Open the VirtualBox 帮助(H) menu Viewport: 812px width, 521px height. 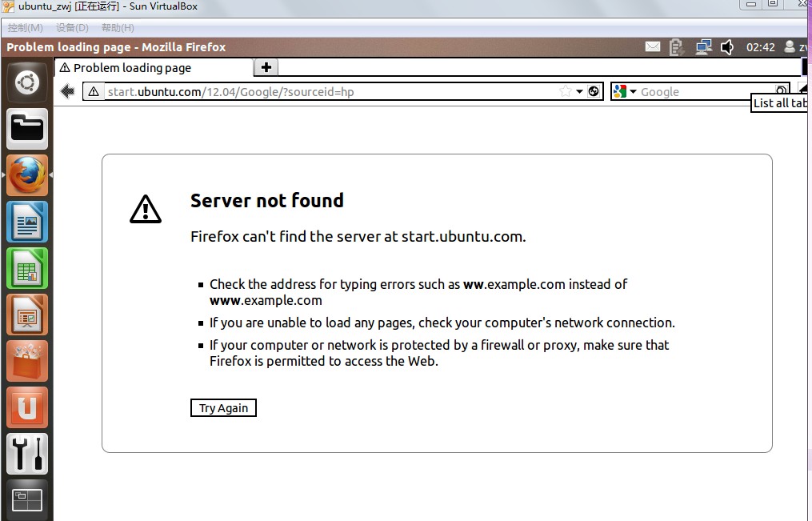tap(118, 28)
